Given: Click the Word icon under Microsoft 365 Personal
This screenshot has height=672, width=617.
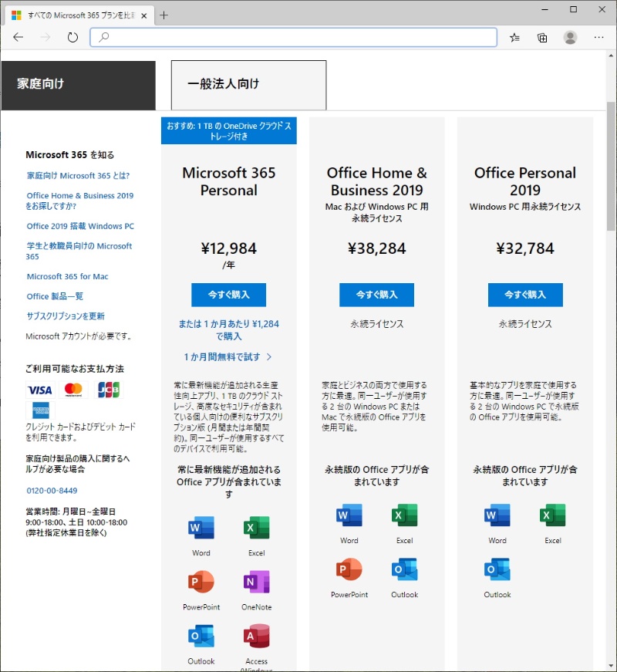Looking at the screenshot, I should pyautogui.click(x=201, y=528).
